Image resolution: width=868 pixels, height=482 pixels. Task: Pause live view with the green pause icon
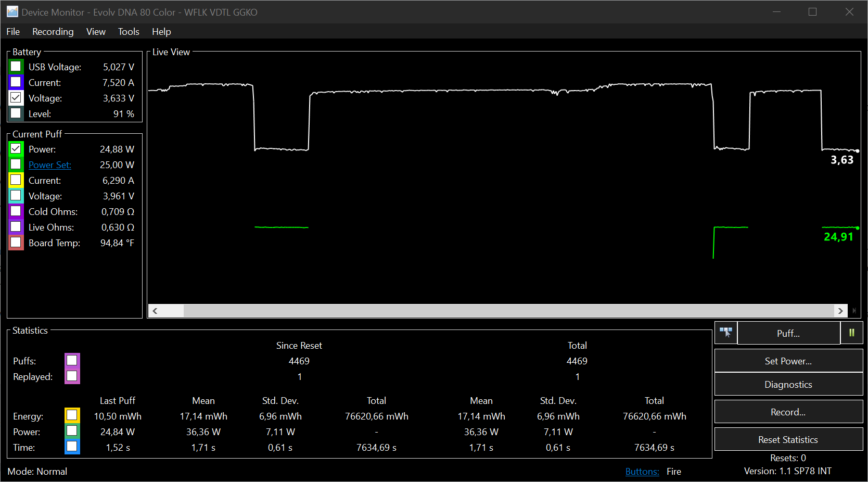(x=852, y=333)
